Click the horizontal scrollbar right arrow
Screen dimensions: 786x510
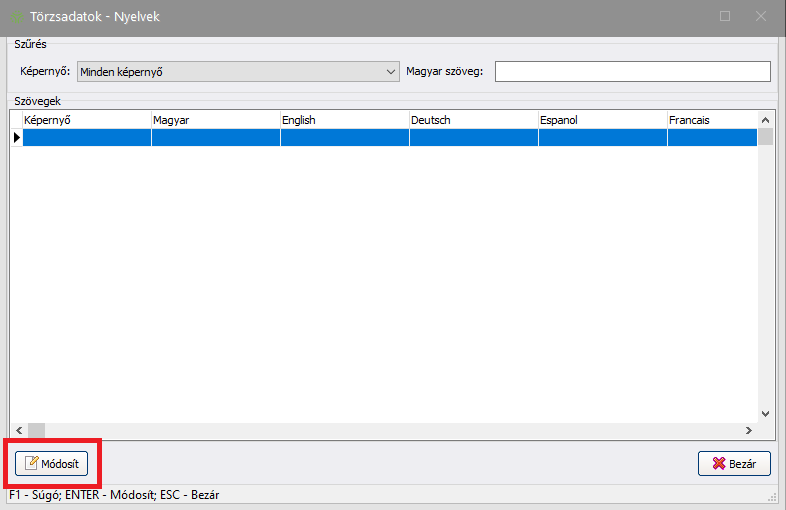click(748, 430)
